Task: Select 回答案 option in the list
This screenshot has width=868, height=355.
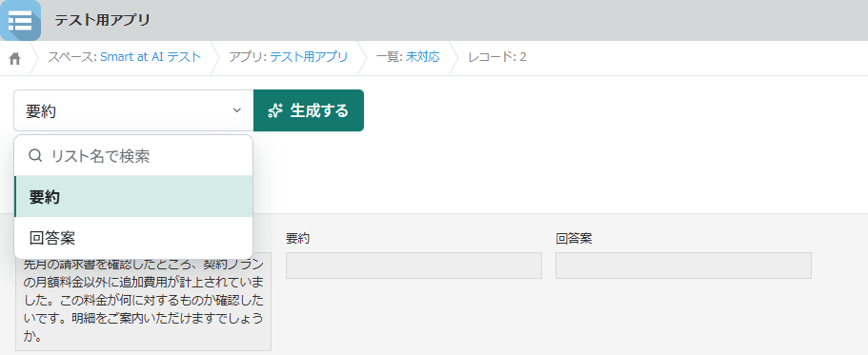Action: (x=133, y=238)
